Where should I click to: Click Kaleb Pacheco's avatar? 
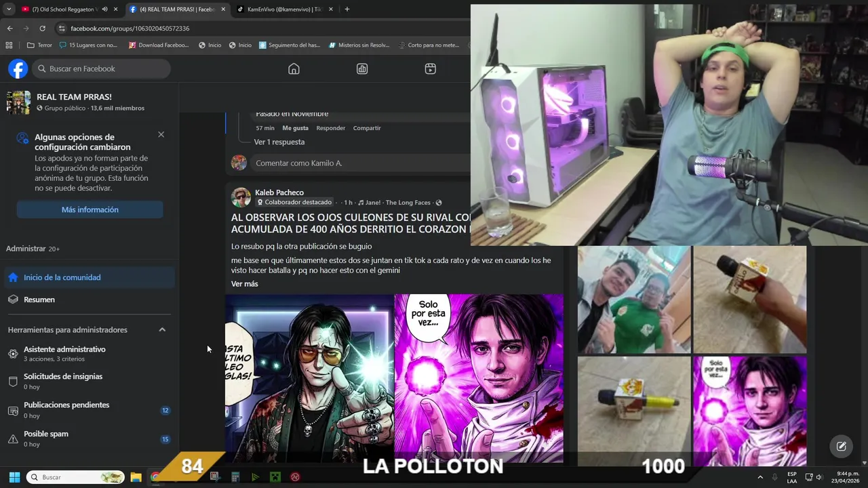[x=241, y=197]
